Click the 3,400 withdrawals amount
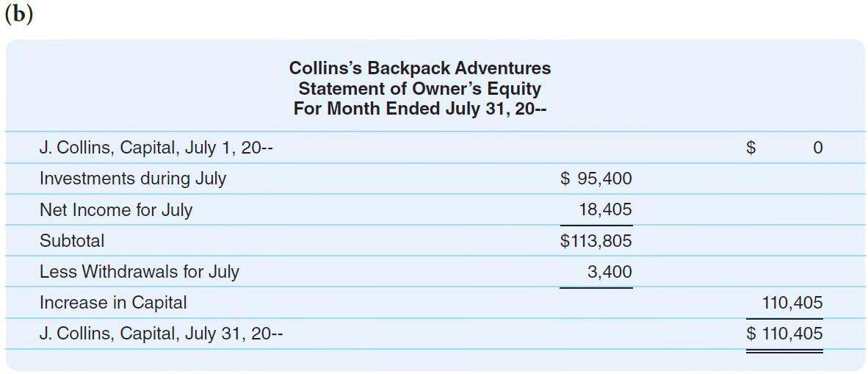The width and height of the screenshot is (868, 374). coord(610,272)
